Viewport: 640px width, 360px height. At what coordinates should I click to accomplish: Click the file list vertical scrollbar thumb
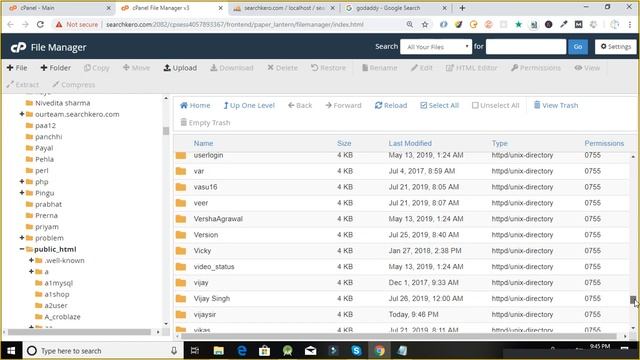coord(633,300)
